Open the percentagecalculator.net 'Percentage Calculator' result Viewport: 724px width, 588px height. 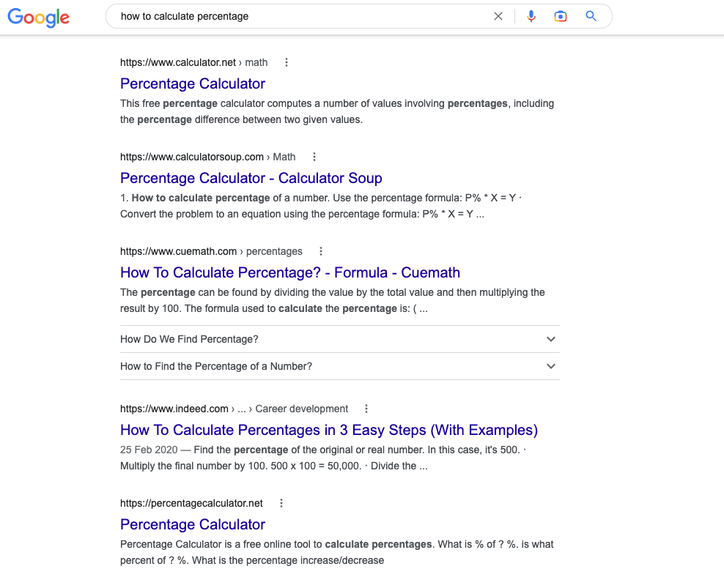click(193, 525)
